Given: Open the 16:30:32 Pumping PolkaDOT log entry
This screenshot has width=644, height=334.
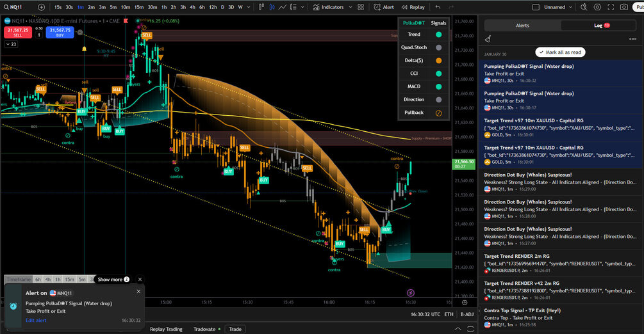Looking at the screenshot, I should (561, 73).
